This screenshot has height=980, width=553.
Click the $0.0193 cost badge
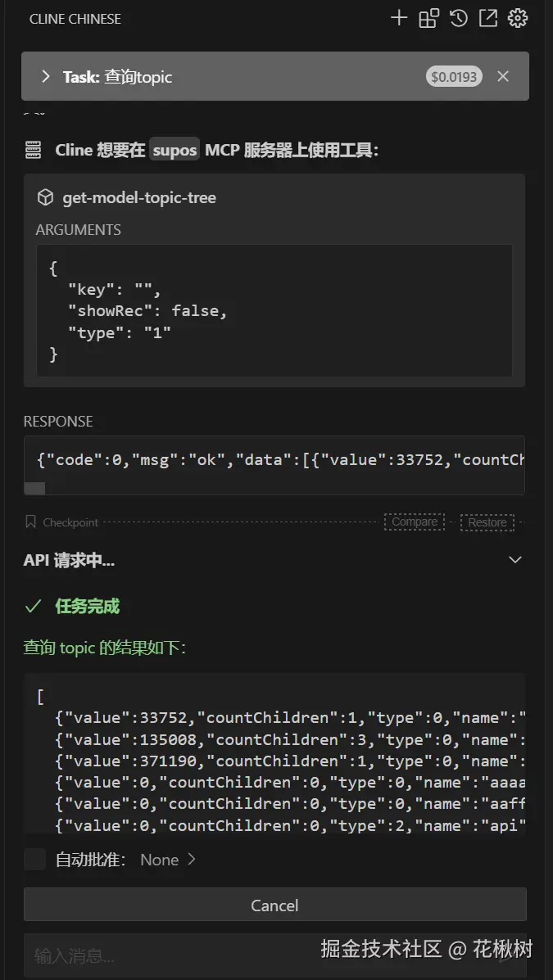click(454, 76)
